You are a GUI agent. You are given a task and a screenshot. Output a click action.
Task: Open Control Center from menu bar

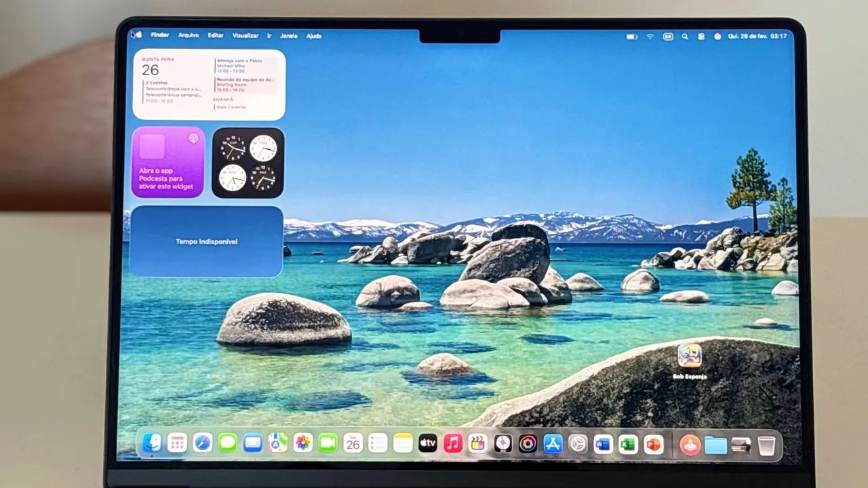point(701,37)
